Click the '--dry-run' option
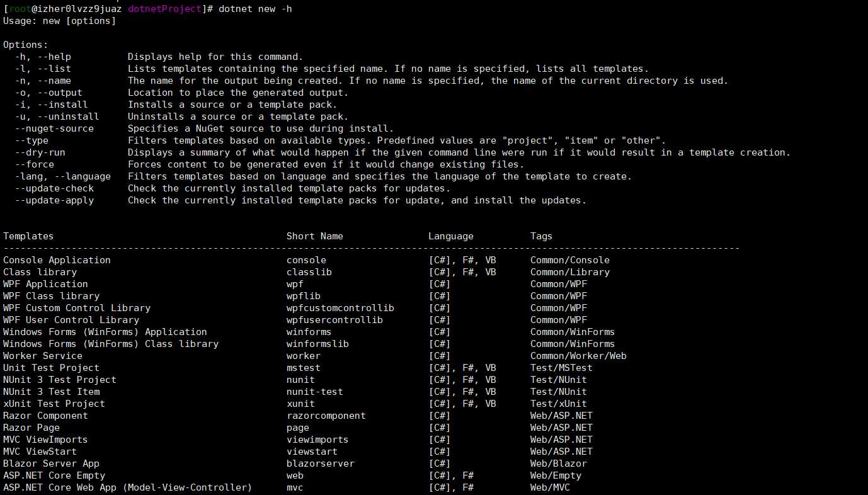Screen dimensions: 868x495 pos(40,152)
